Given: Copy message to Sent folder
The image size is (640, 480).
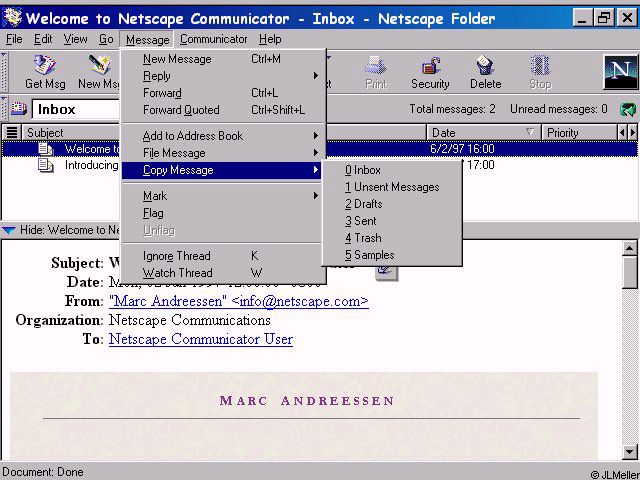Looking at the screenshot, I should (392, 221).
